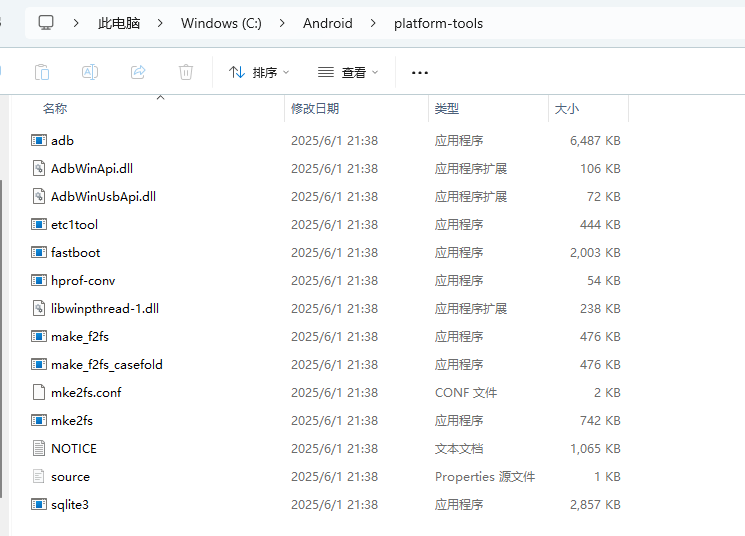Click the Rename toolbar icon

(90, 72)
